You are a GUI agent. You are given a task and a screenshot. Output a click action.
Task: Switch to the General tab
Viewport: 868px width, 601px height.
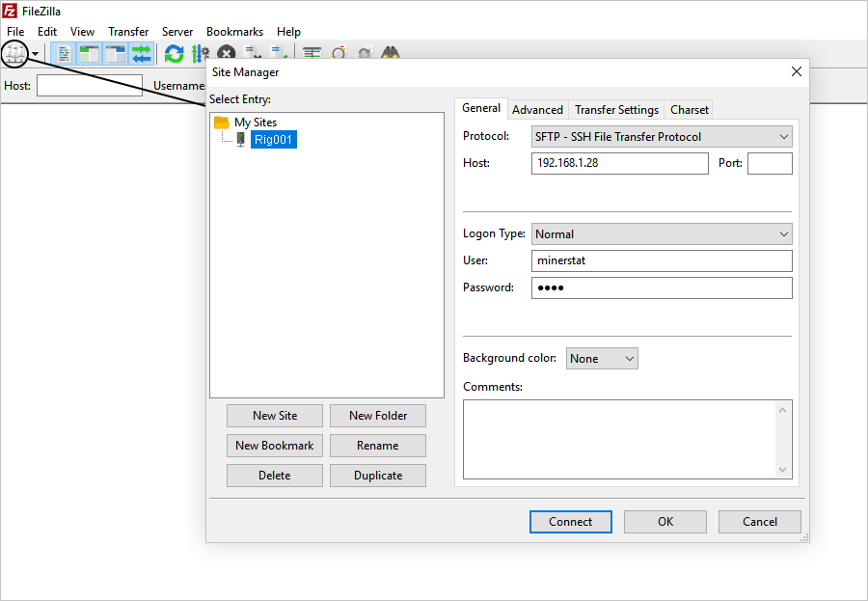(481, 109)
